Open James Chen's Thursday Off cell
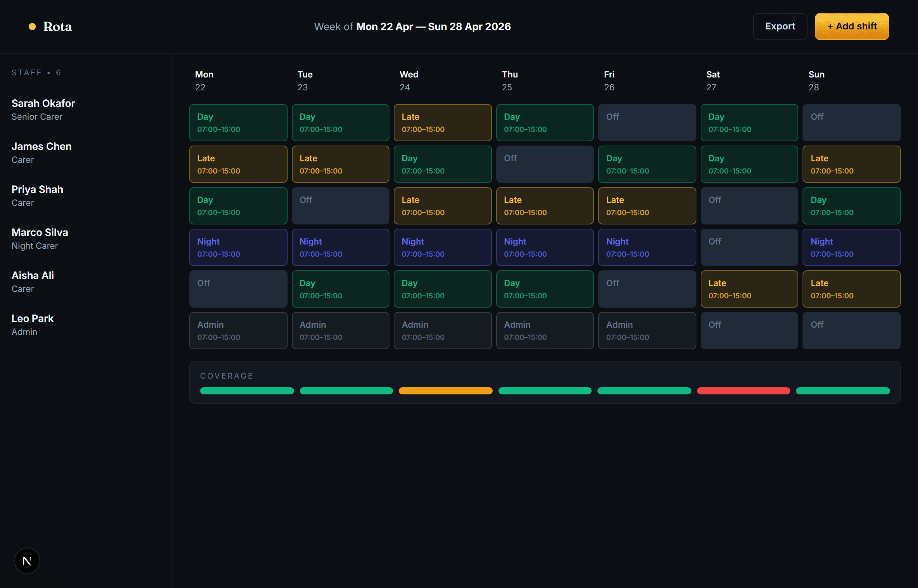The width and height of the screenshot is (918, 588). pyautogui.click(x=545, y=164)
